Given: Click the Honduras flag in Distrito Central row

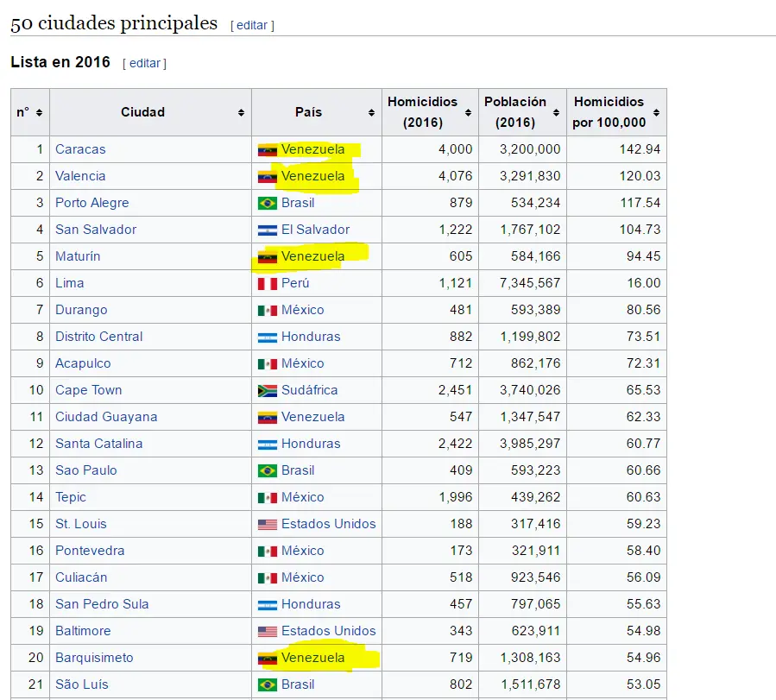Looking at the screenshot, I should (x=267, y=337).
